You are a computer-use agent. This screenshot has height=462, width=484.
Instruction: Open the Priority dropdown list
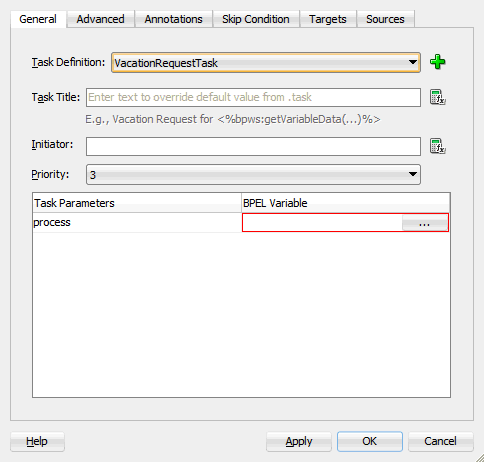[x=413, y=174]
